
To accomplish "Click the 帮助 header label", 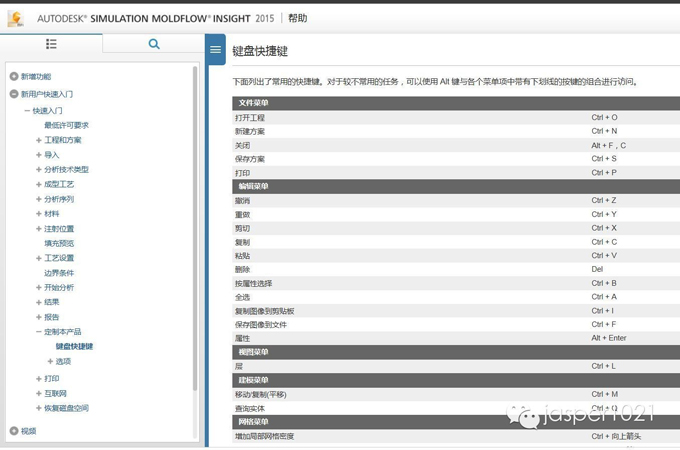I will 297,18.
